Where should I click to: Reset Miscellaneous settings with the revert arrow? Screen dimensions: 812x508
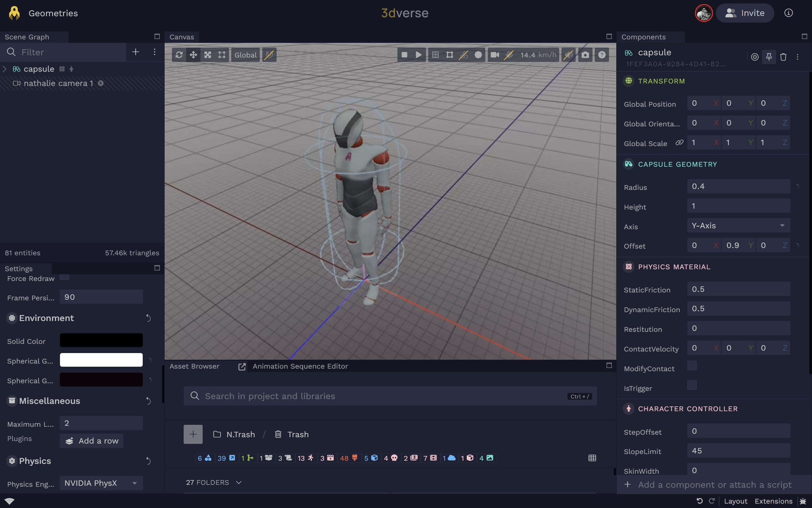point(148,401)
